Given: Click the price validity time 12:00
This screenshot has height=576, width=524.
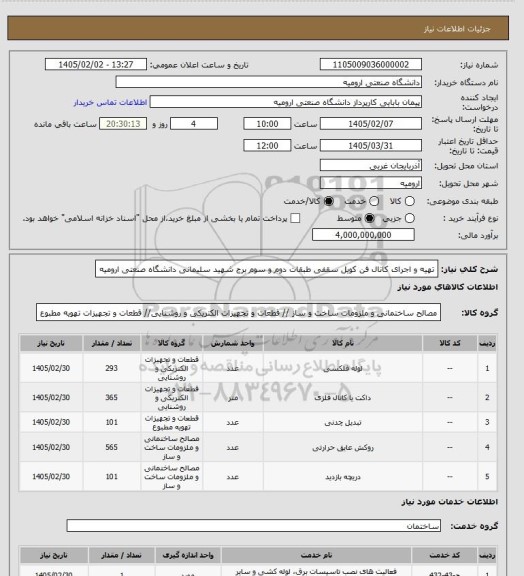Looking at the screenshot, I should click(267, 145).
